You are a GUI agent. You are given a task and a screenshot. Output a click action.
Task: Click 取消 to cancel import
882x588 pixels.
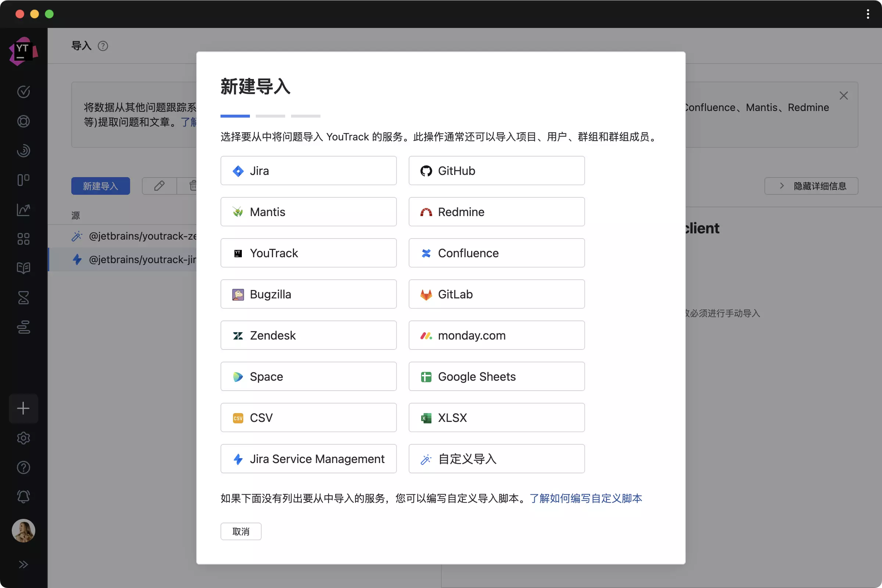pyautogui.click(x=241, y=531)
